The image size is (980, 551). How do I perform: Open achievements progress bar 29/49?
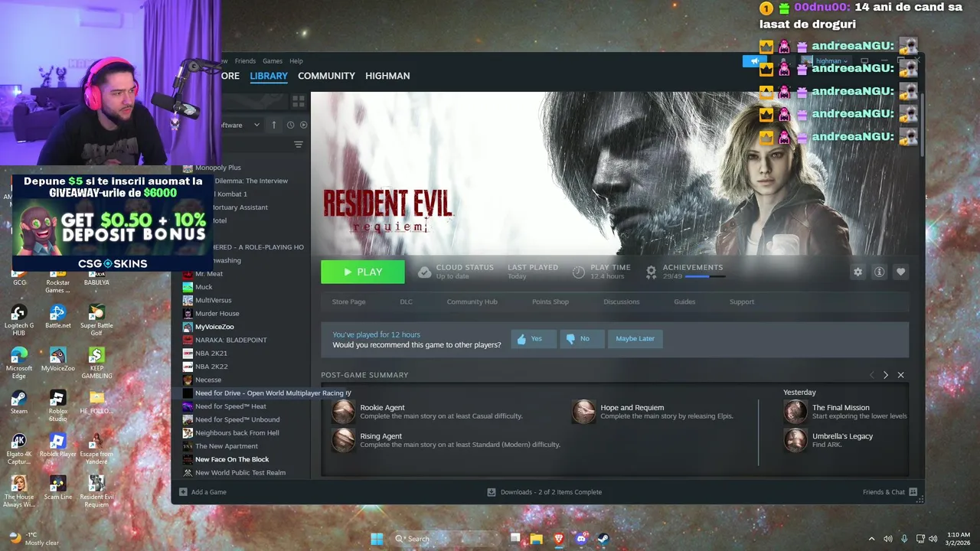coord(704,276)
